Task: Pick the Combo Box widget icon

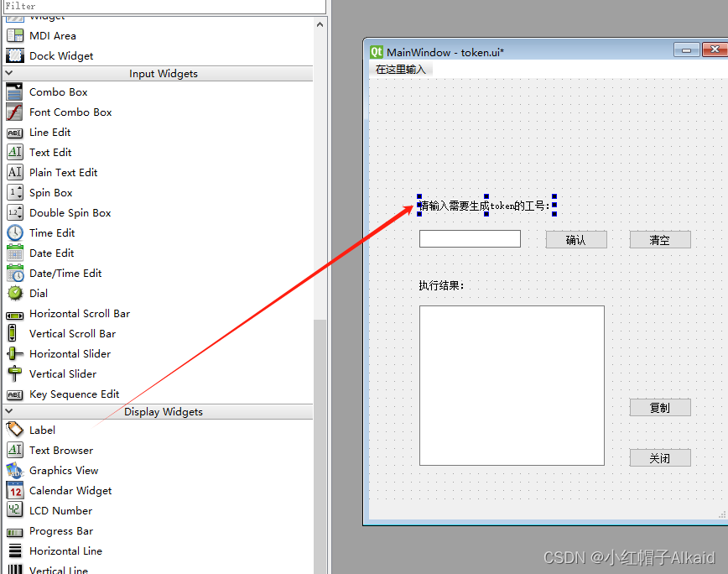Action: [15, 92]
